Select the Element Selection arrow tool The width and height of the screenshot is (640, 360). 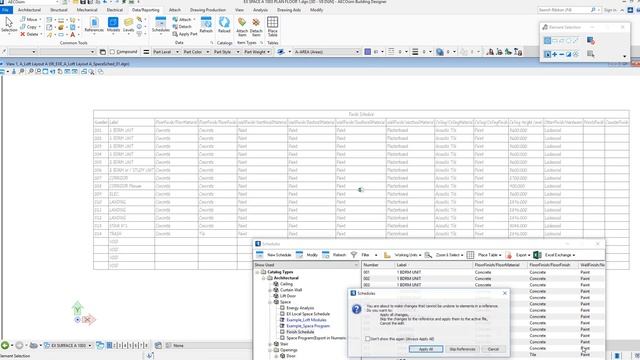pos(9,25)
